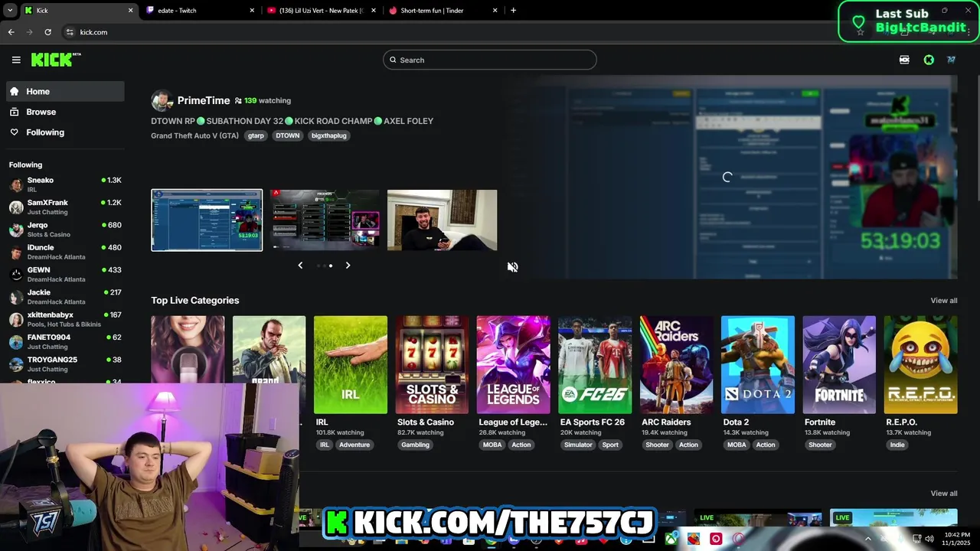Switch to the Short-term fun Tinder tab

click(443, 11)
